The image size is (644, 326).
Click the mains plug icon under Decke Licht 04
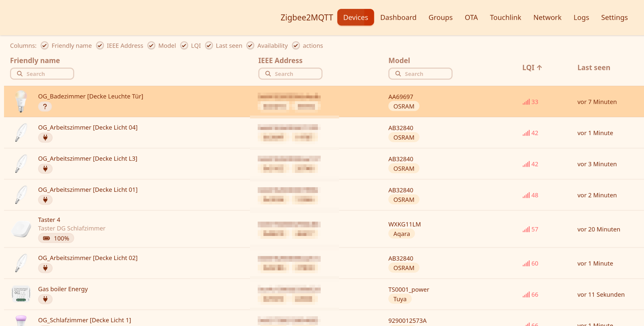click(45, 138)
